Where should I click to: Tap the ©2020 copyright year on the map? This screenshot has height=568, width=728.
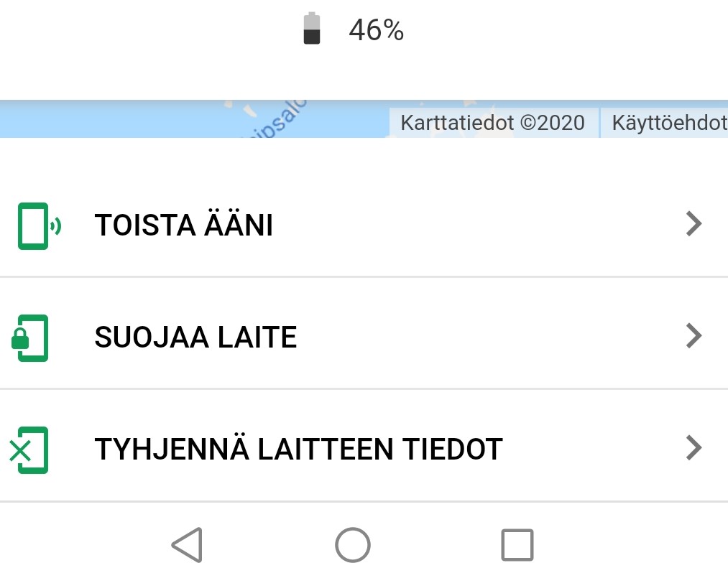552,123
